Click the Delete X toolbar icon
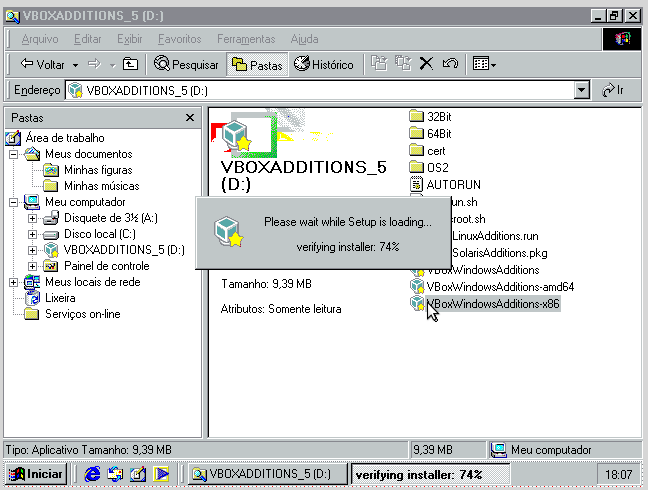The image size is (648, 490). pos(426,64)
